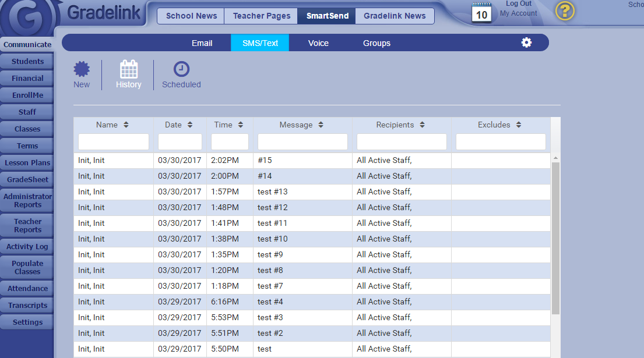Focus the Message filter field
644x358 pixels.
coord(302,141)
